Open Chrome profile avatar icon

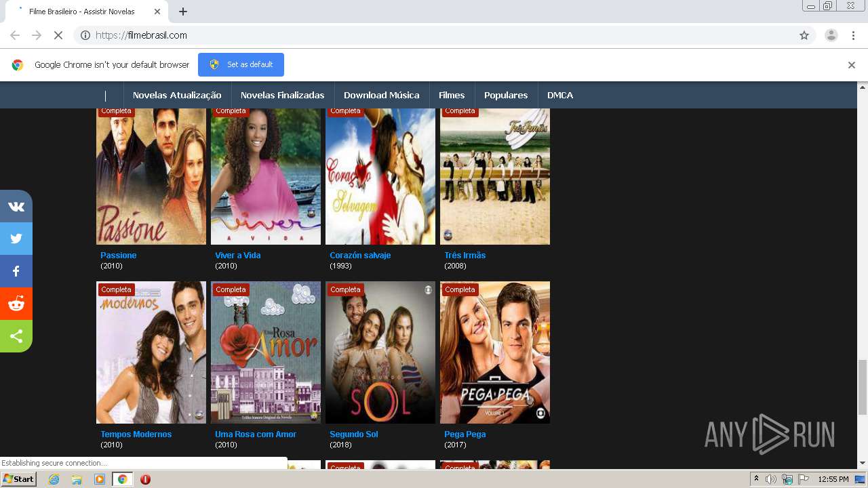click(x=831, y=35)
